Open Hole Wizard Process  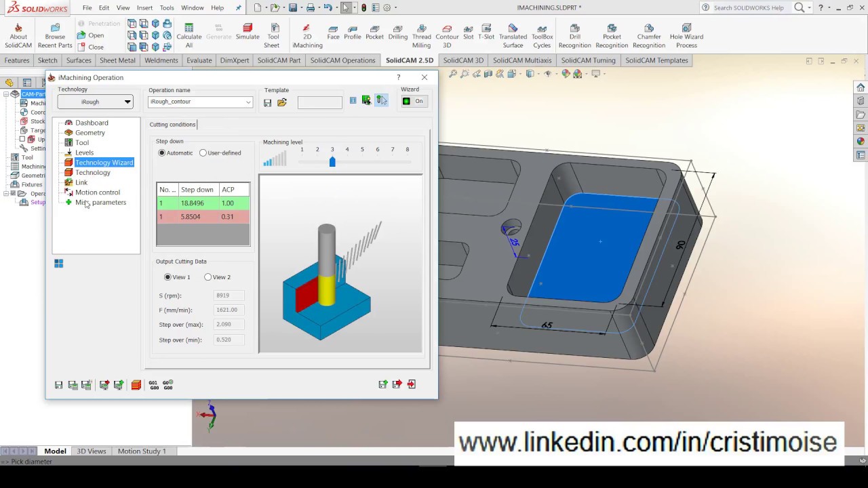click(x=686, y=37)
